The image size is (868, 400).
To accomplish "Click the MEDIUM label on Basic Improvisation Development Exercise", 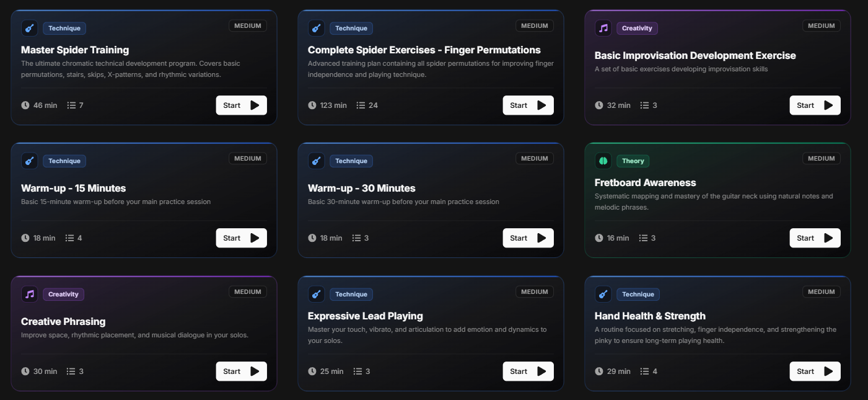I will coord(821,25).
